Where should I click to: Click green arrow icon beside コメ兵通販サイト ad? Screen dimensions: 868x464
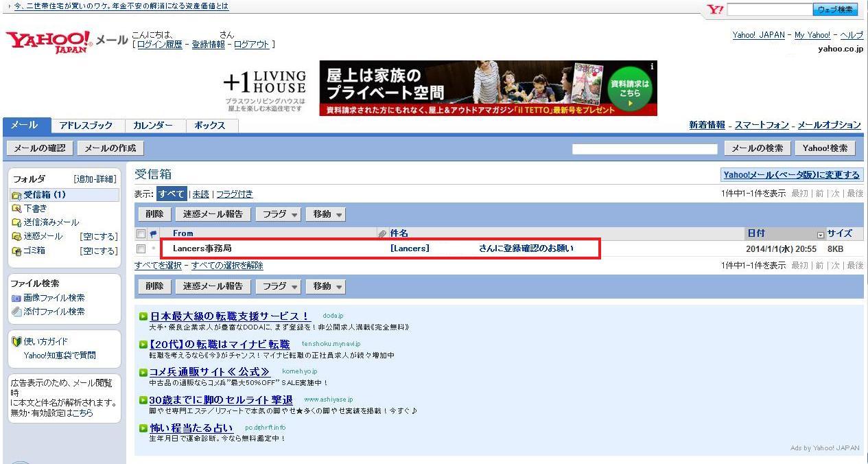[143, 372]
